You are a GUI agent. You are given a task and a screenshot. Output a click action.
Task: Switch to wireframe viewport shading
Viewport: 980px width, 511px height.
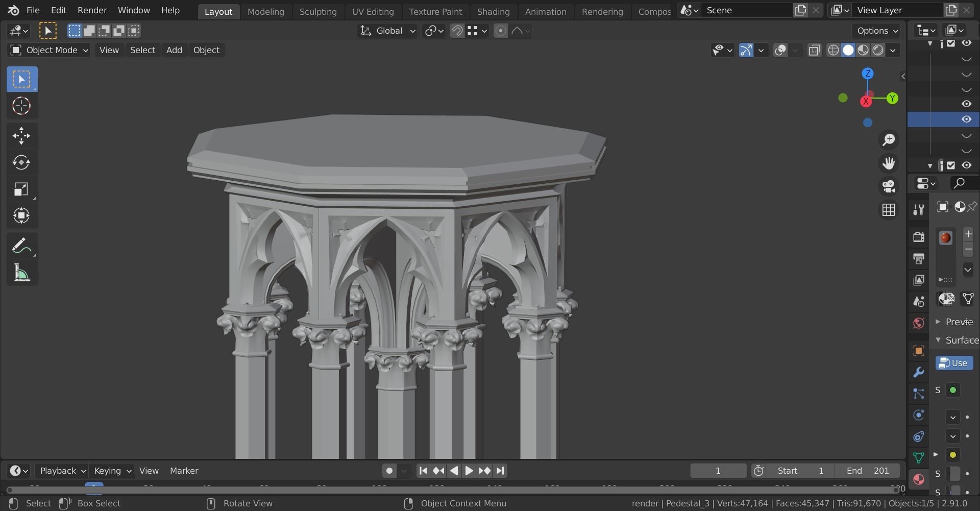pyautogui.click(x=834, y=50)
